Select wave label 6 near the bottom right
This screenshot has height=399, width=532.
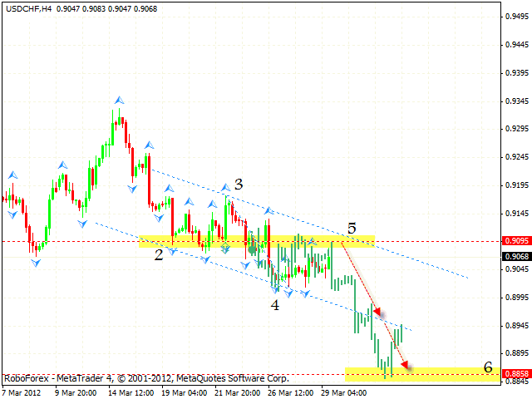point(488,367)
